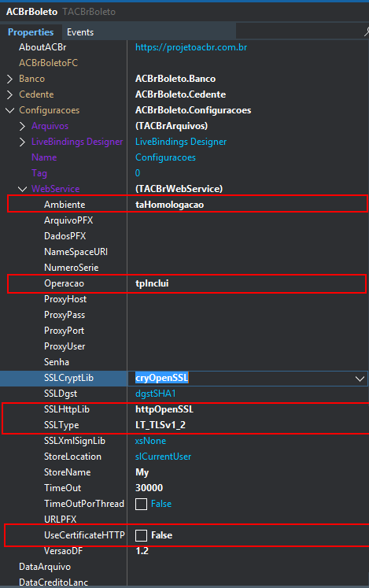Viewport: 369px width, 588px height.
Task: Expand the Arquivos sub-property
Action: click(23, 126)
